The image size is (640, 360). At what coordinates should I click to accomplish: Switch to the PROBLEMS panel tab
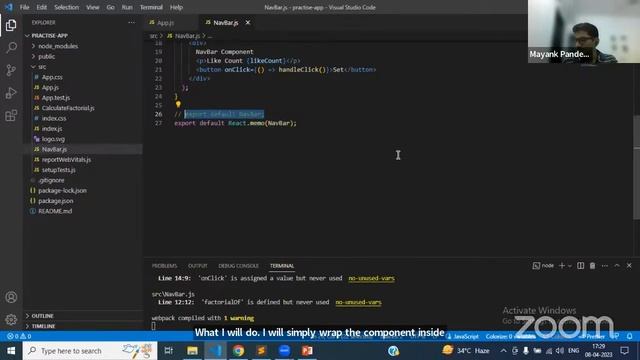point(164,266)
